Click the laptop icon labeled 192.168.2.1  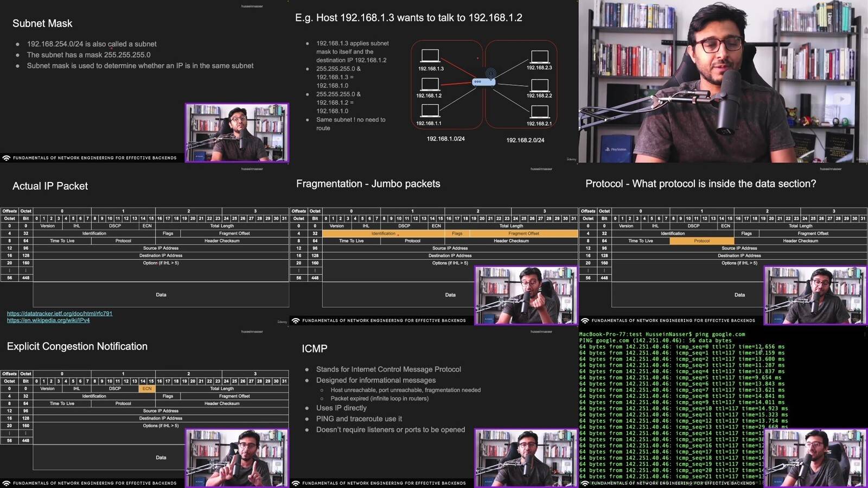click(x=539, y=112)
